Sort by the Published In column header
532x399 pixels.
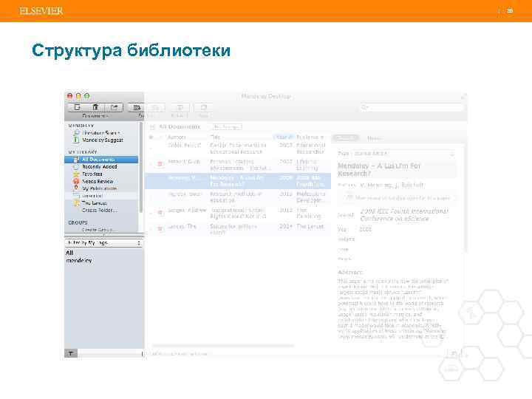[310, 137]
